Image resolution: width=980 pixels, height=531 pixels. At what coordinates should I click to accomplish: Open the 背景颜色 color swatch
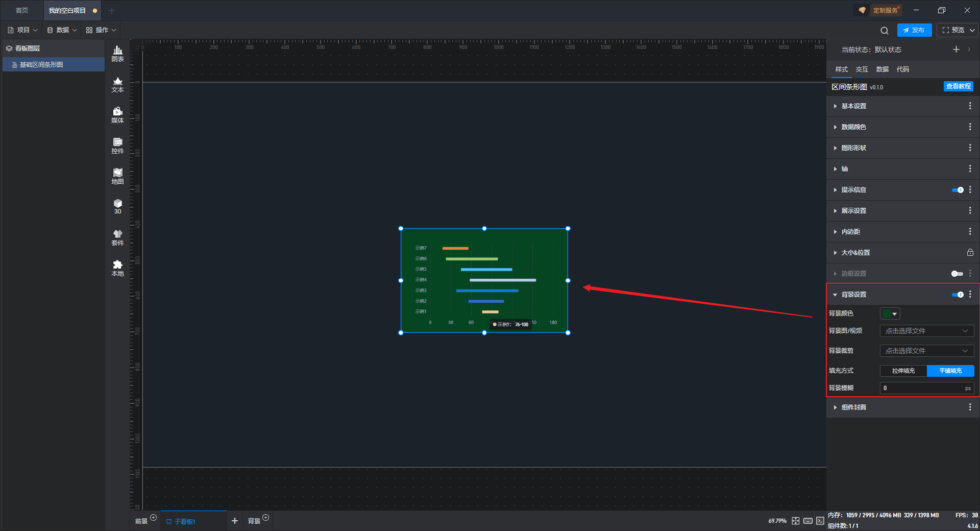tap(890, 313)
